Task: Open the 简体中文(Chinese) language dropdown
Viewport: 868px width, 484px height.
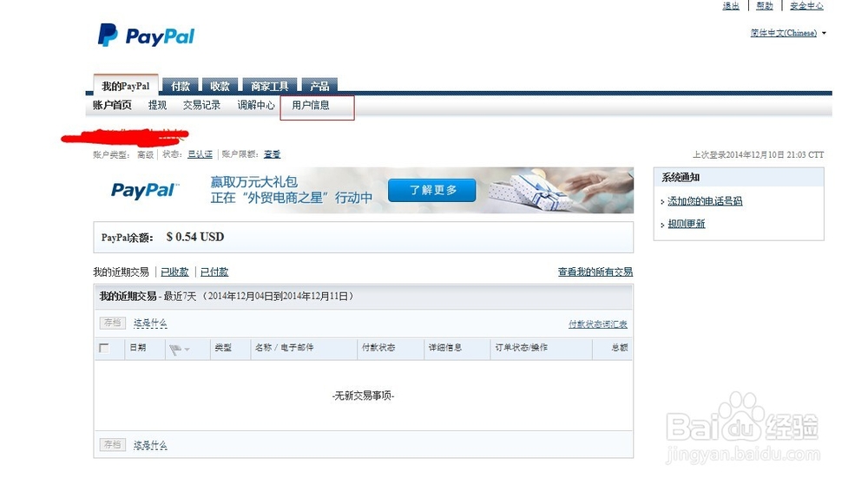Action: click(788, 33)
